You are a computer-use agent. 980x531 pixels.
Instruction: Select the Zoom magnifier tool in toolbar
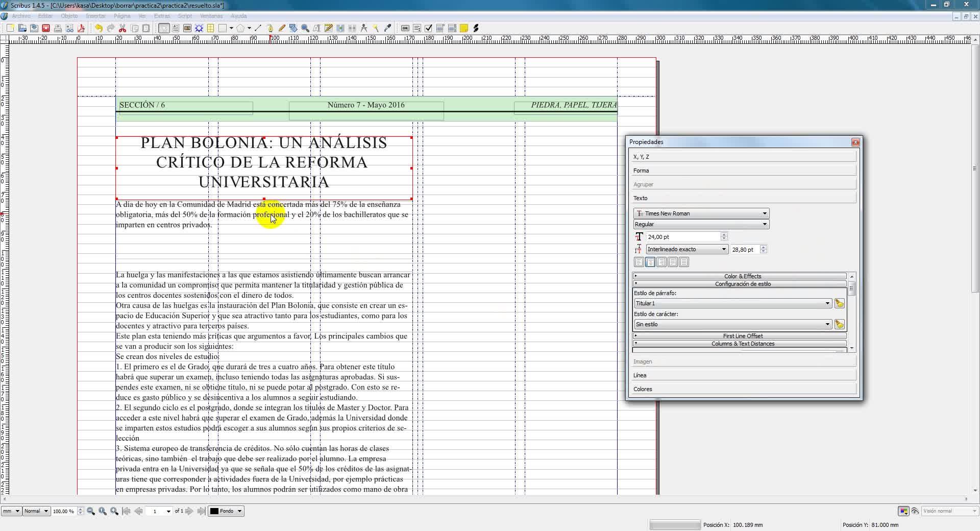coord(305,29)
